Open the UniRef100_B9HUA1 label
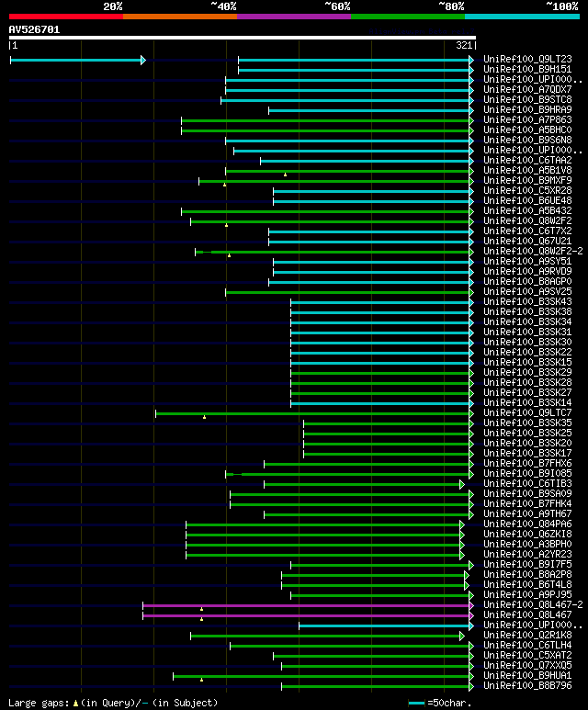This screenshot has height=710, width=588. click(527, 675)
